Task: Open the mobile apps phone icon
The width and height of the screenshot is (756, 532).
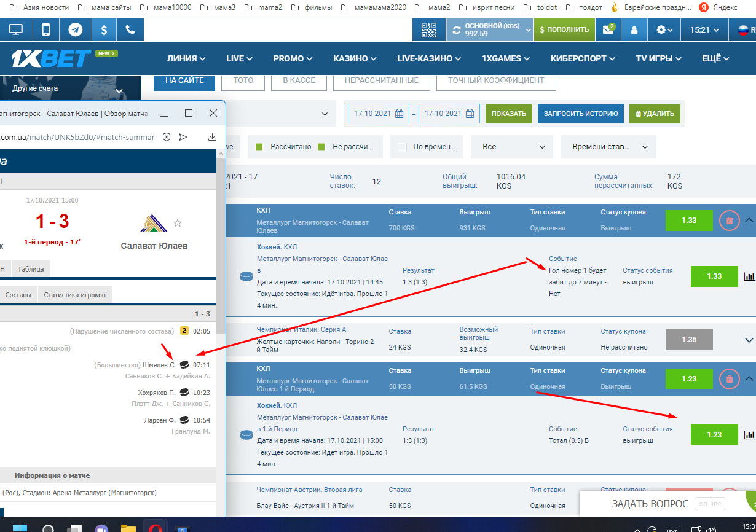Action: point(46,29)
